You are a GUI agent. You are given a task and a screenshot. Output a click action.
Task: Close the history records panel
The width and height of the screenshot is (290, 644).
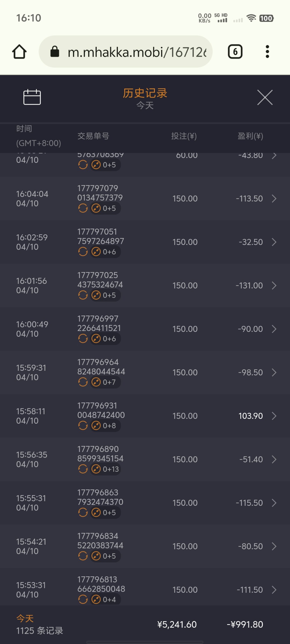(265, 97)
